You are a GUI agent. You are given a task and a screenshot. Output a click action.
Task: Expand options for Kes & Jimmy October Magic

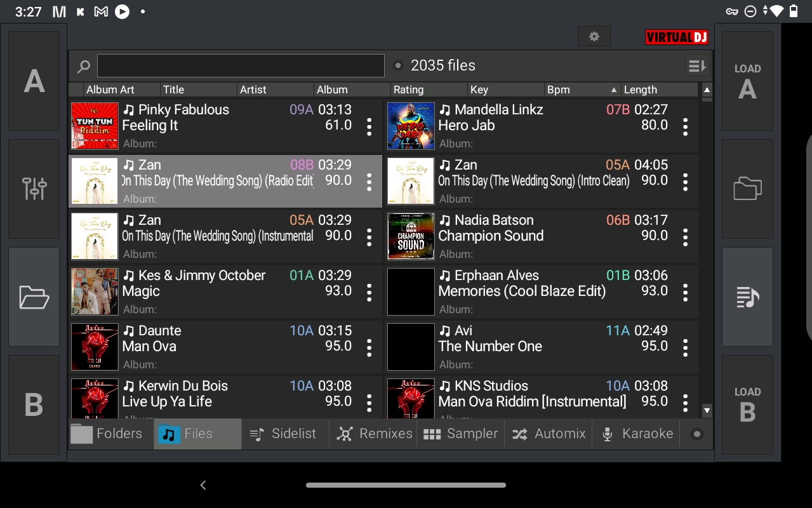[x=369, y=293]
